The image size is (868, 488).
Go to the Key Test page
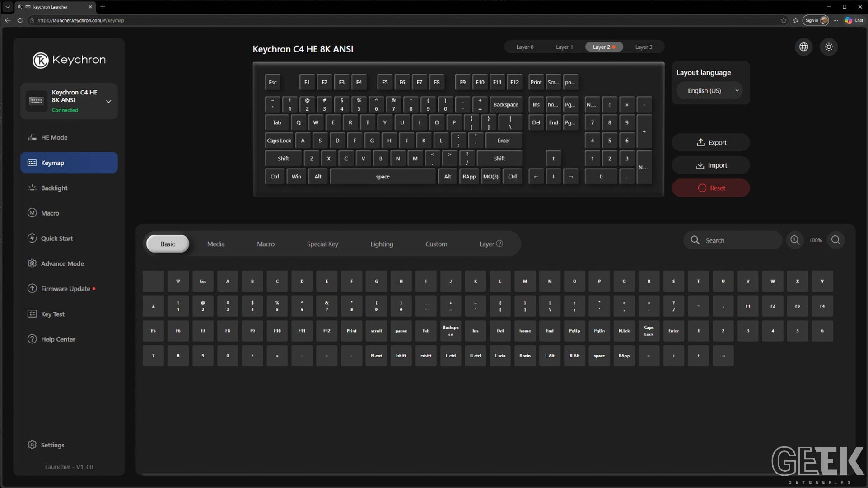[69, 314]
